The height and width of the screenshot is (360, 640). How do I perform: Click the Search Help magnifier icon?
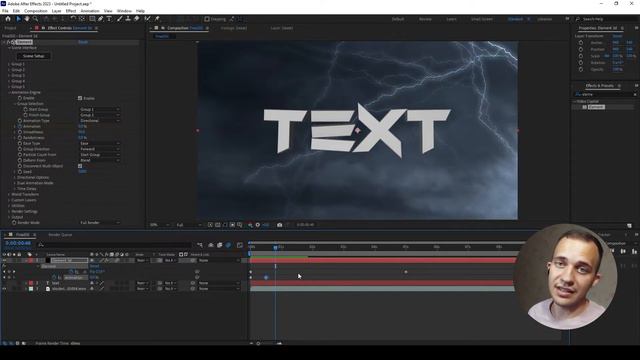(x=578, y=19)
